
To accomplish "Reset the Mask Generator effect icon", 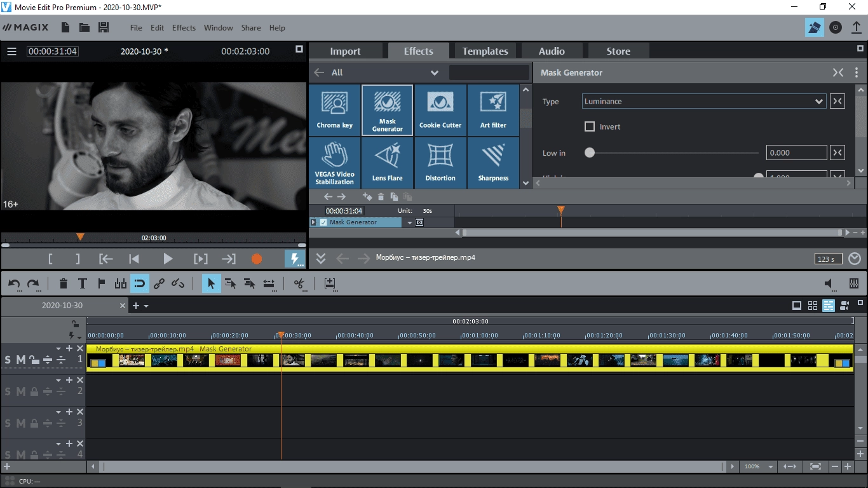I will click(x=838, y=72).
